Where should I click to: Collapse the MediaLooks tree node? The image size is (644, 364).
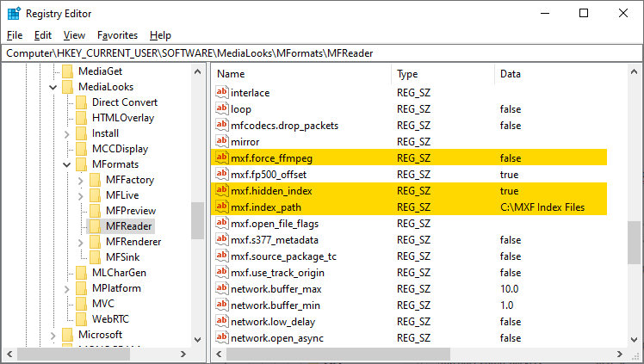tap(53, 87)
